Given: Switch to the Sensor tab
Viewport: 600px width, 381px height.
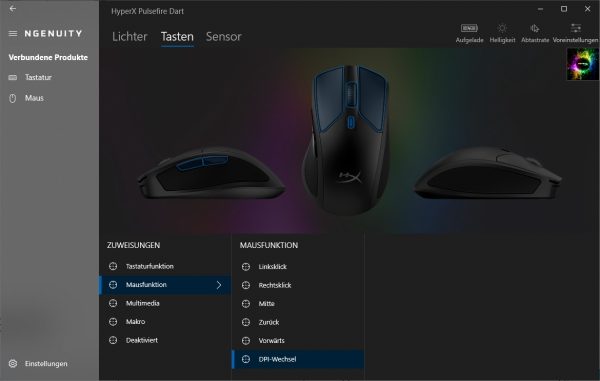Looking at the screenshot, I should pos(223,37).
